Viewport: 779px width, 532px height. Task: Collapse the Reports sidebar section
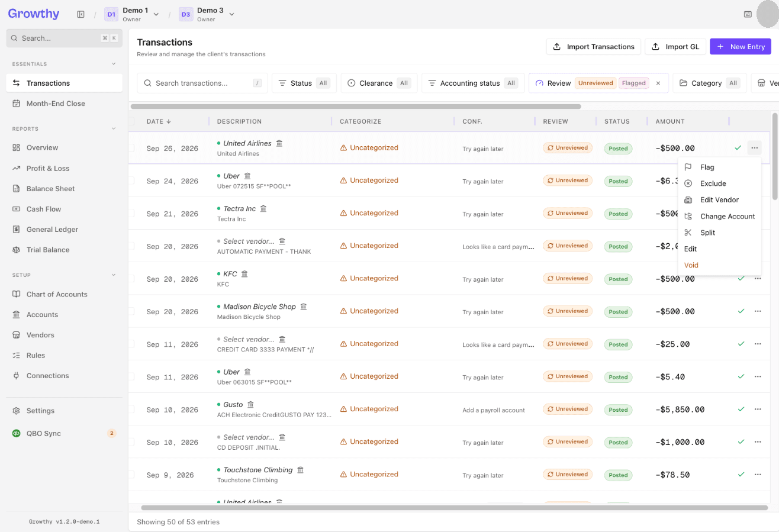[x=114, y=128]
